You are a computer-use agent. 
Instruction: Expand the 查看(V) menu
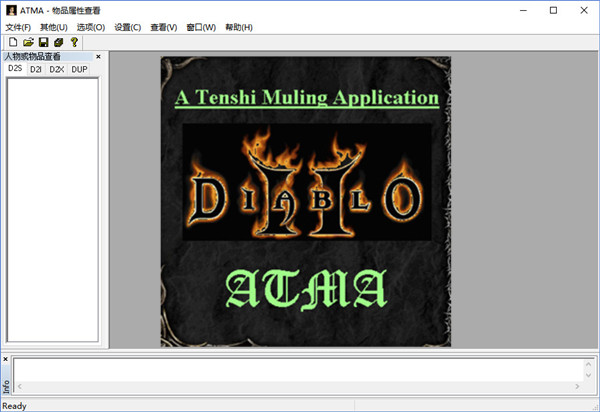[x=164, y=27]
